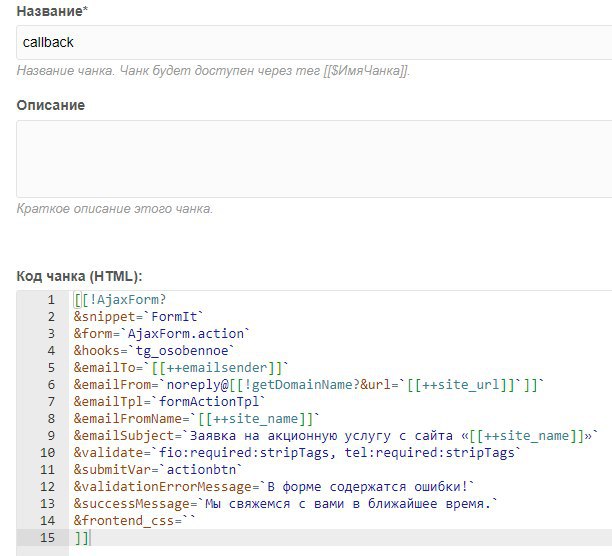Screen dimensions: 612x556
Task: Click line number 15 in the gutter
Action: coord(48,538)
